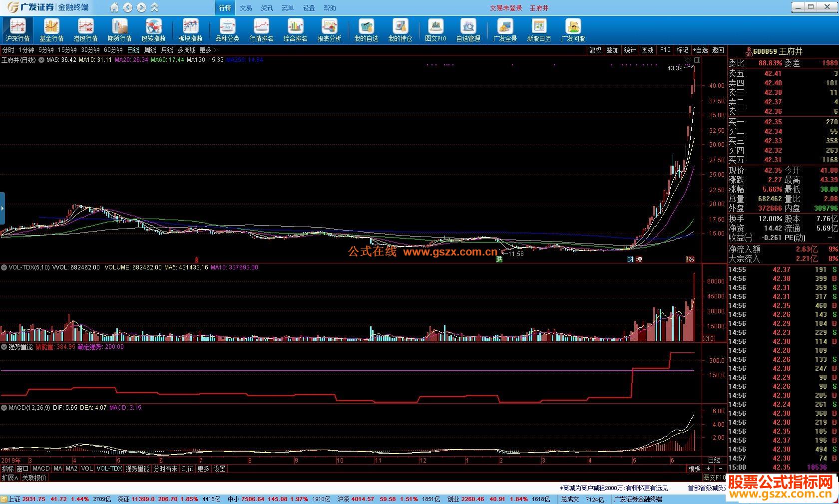Click diamond icon above price axis

tap(688, 60)
